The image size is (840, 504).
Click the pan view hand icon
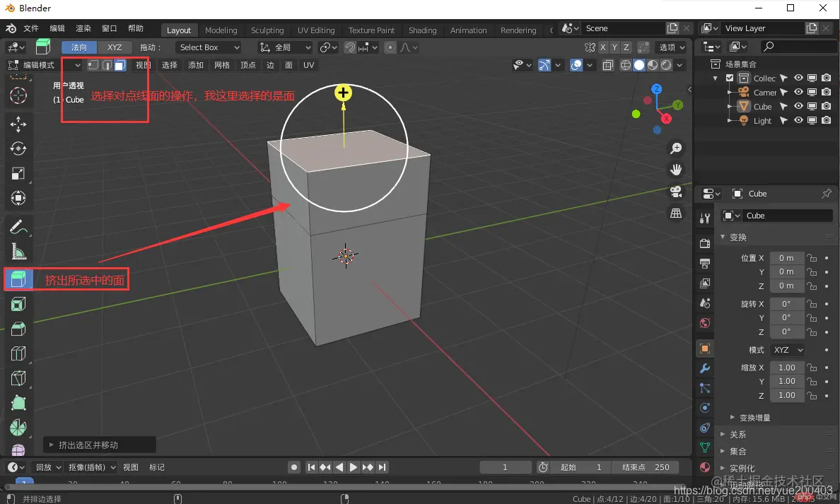tap(676, 170)
